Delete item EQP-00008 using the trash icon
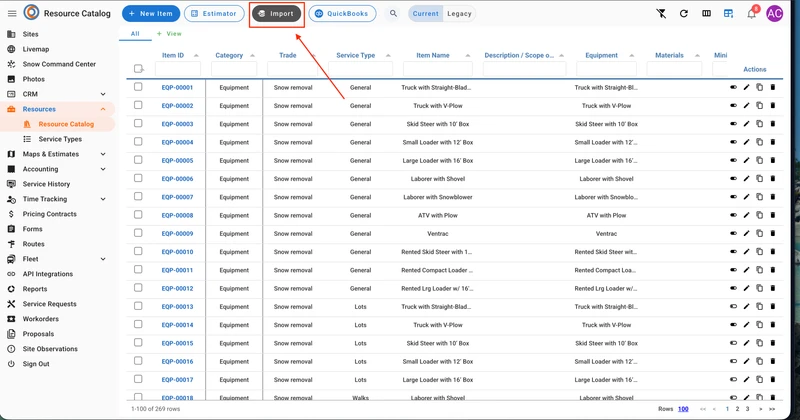800x420 pixels. coord(772,215)
